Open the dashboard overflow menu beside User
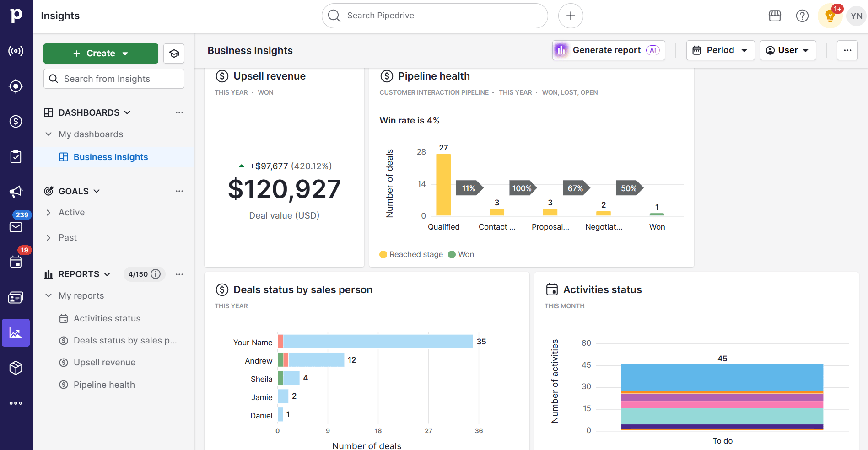Viewport: 868px width, 450px height. [x=847, y=50]
